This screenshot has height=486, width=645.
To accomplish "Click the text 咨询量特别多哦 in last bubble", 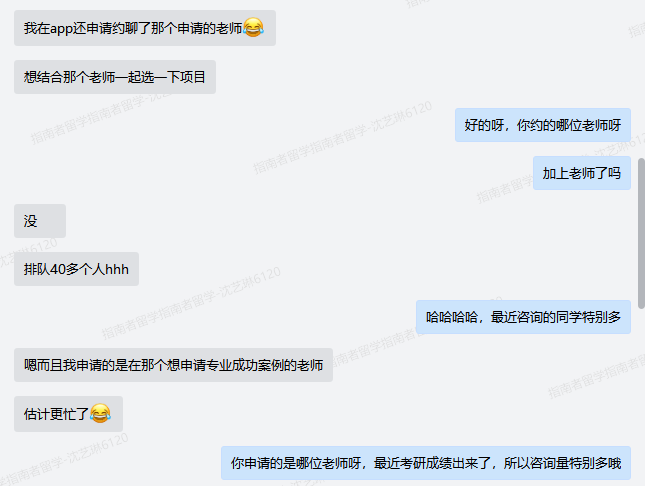I will point(575,463).
